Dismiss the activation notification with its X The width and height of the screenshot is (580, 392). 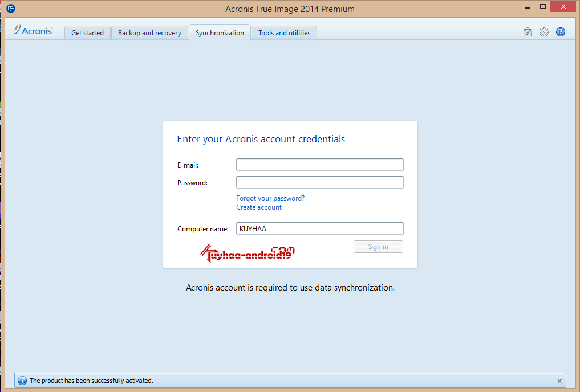559,381
